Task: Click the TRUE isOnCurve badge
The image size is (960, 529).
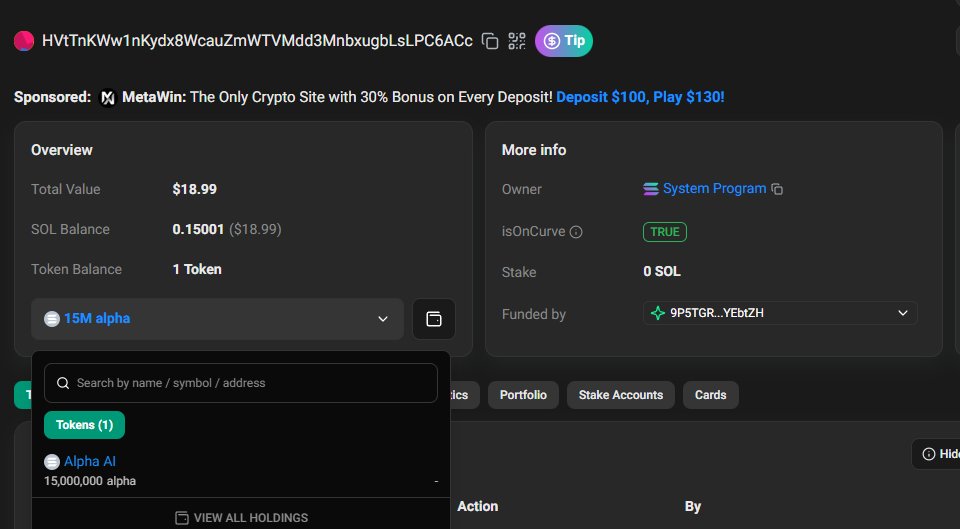Action: pos(665,232)
